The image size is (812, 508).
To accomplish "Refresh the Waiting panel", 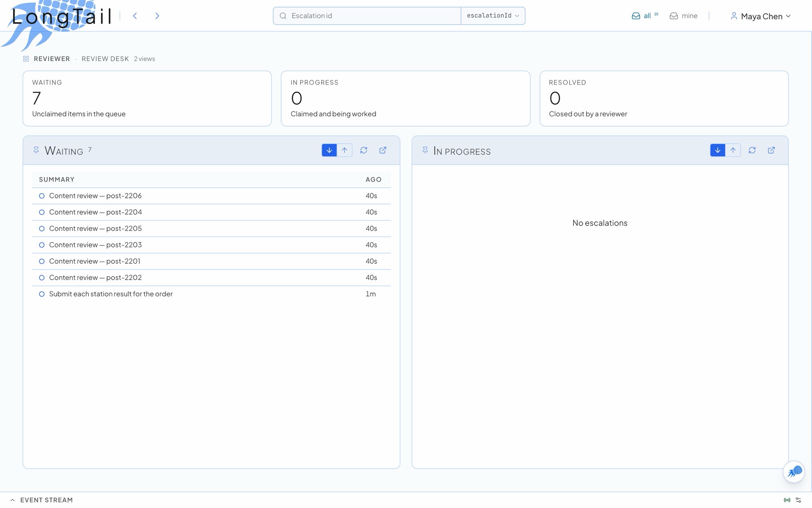I will tap(364, 150).
